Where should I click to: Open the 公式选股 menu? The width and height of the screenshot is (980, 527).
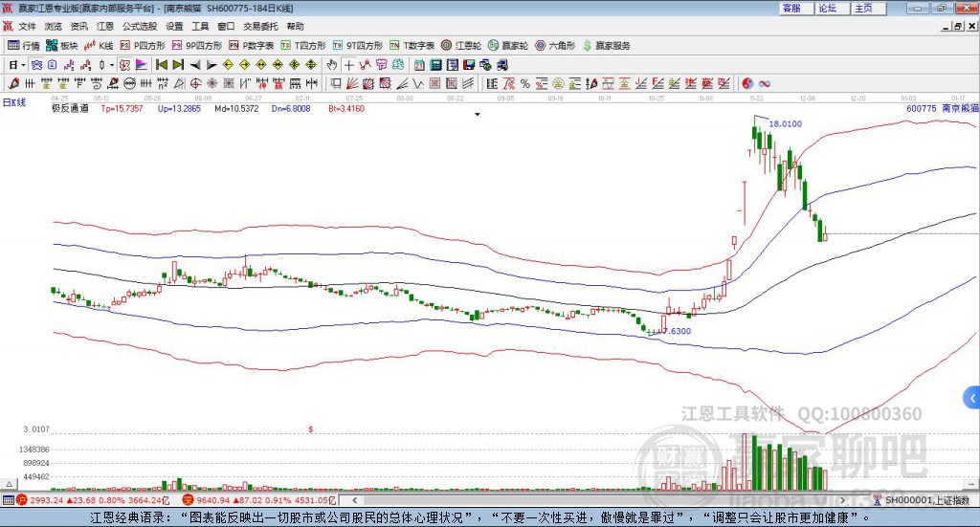(x=140, y=26)
